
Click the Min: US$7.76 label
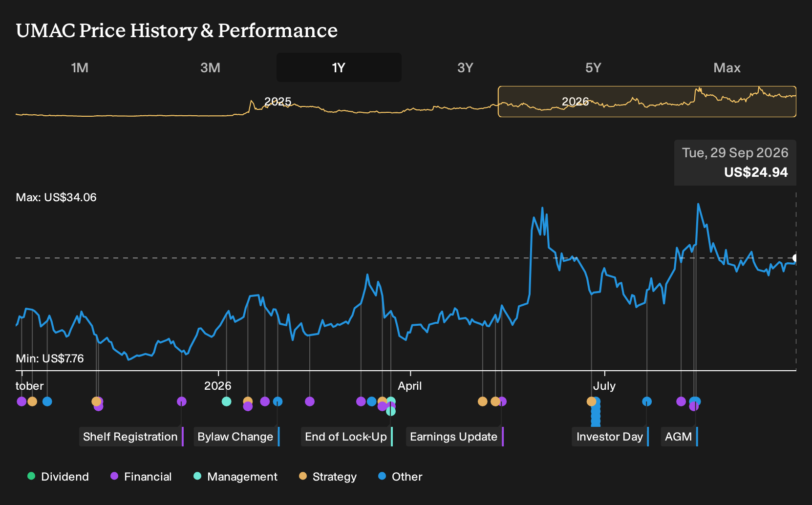(x=50, y=358)
